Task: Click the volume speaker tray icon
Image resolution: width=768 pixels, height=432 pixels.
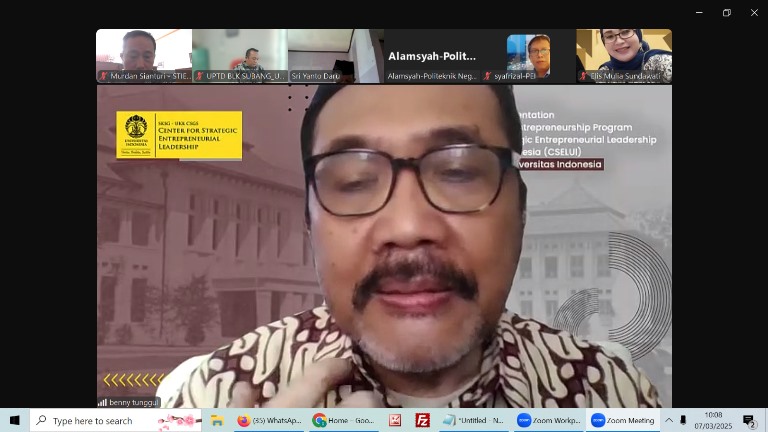Action: [x=683, y=420]
